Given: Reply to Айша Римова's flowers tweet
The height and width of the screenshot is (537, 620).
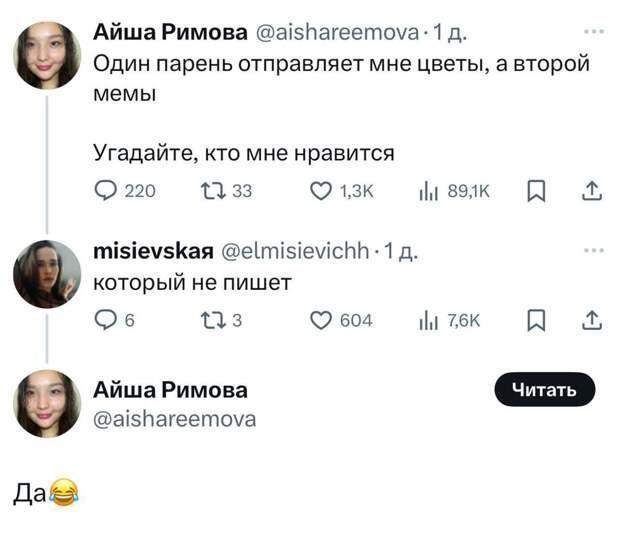Looking at the screenshot, I should coord(105,193).
